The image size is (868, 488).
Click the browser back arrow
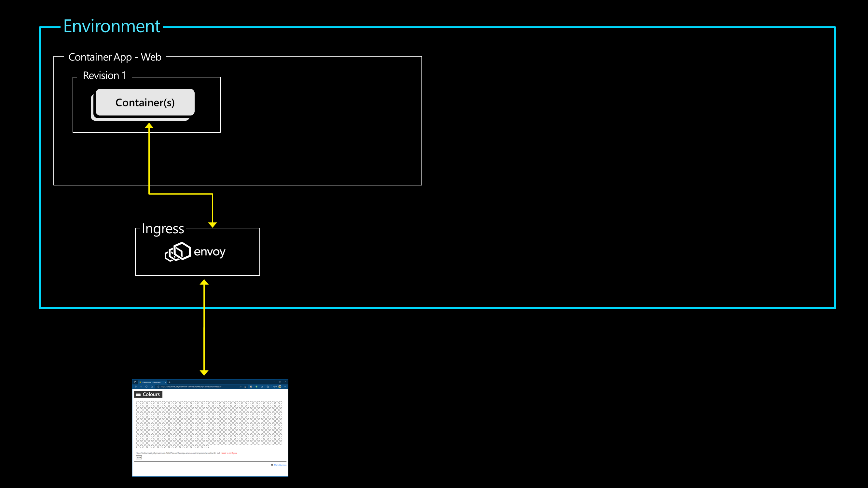pos(136,386)
